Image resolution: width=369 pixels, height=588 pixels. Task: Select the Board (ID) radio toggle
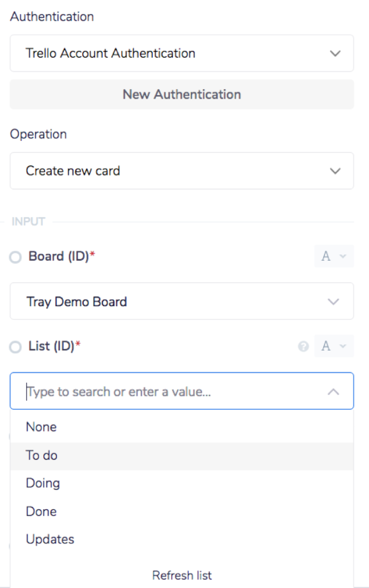pyautogui.click(x=15, y=257)
